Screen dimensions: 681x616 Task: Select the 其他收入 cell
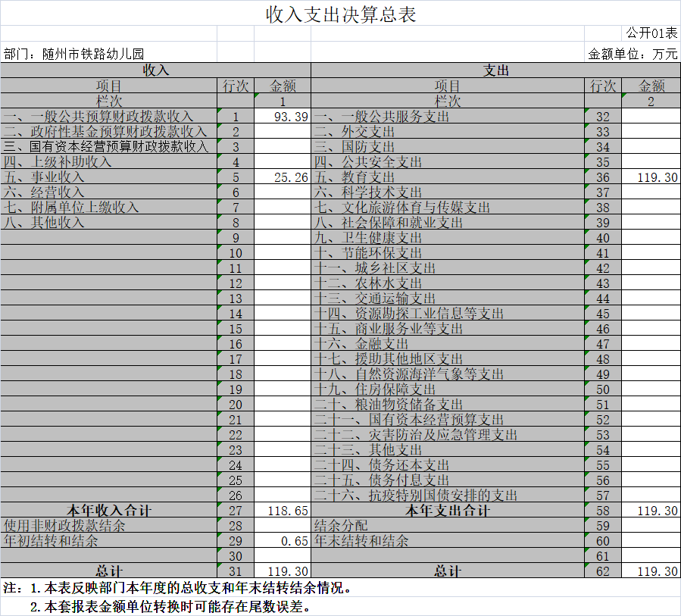108,223
